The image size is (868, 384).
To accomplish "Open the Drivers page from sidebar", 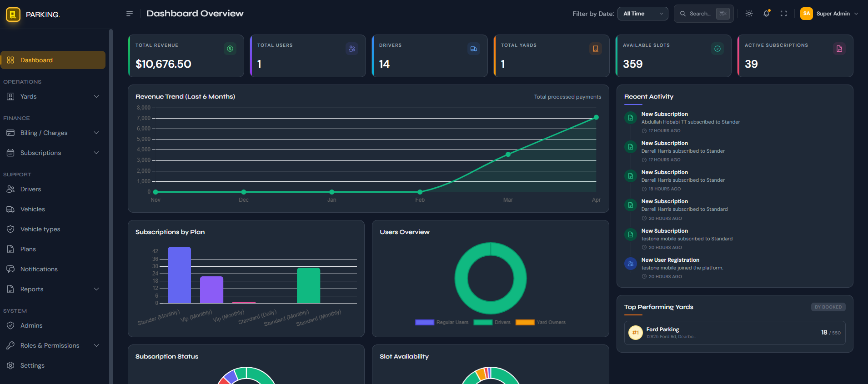I will (53, 189).
